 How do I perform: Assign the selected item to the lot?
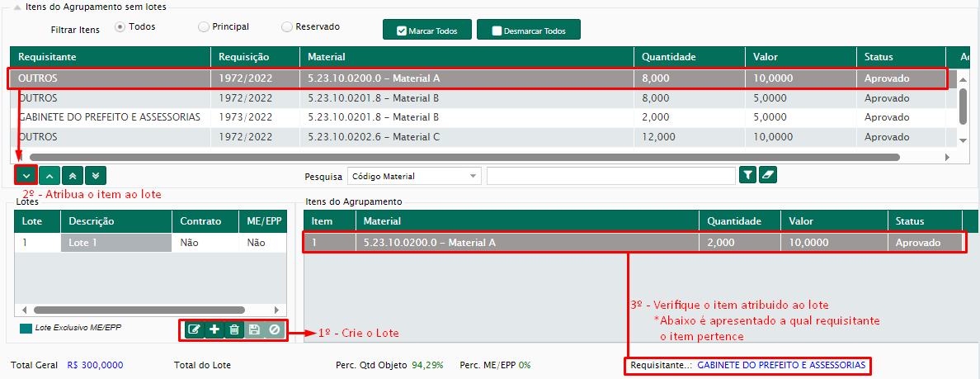point(26,175)
